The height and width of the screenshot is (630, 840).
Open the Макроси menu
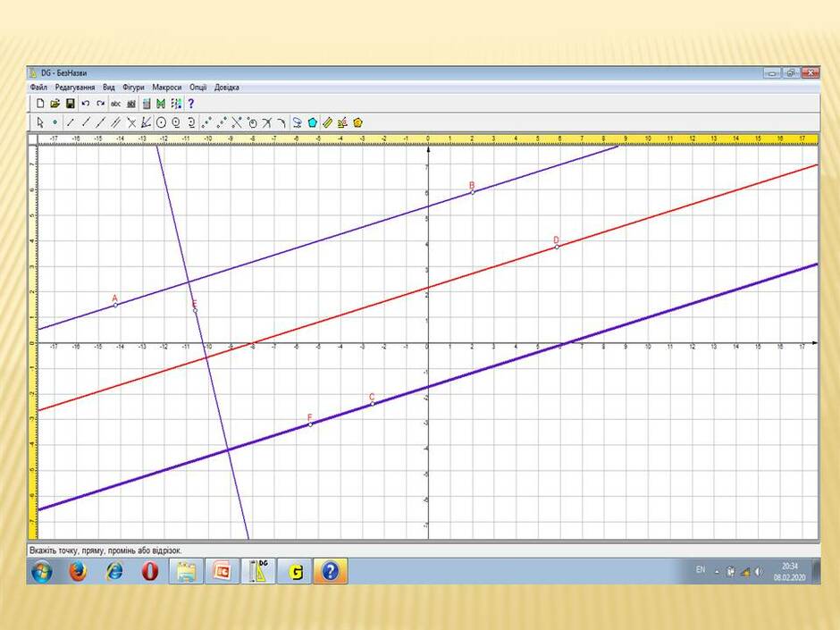pos(166,88)
